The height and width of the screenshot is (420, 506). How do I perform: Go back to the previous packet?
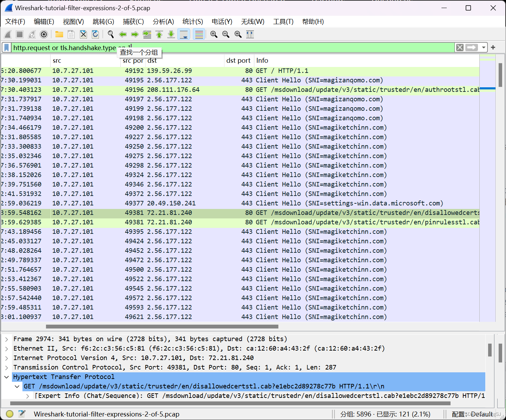123,34
